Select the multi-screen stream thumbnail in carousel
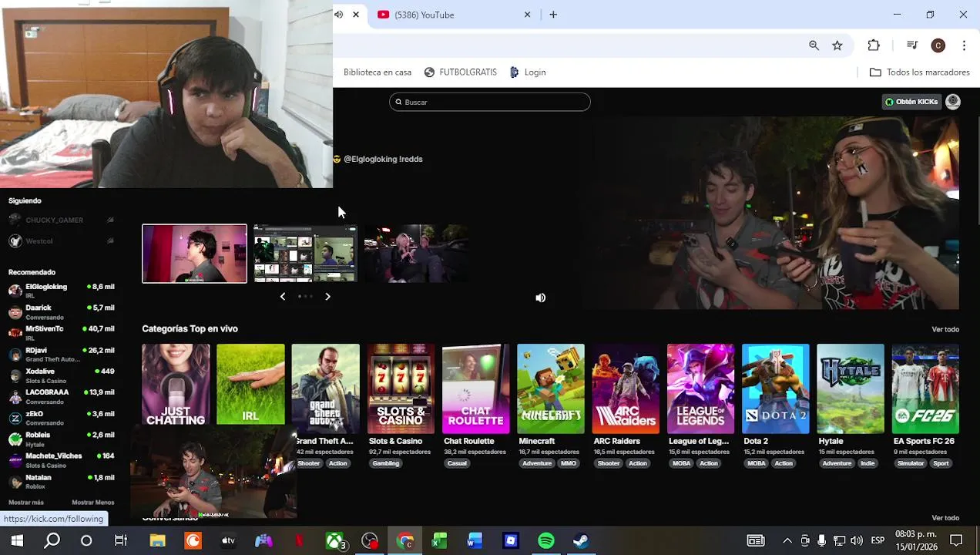Screen dimensions: 980x555 pos(305,254)
